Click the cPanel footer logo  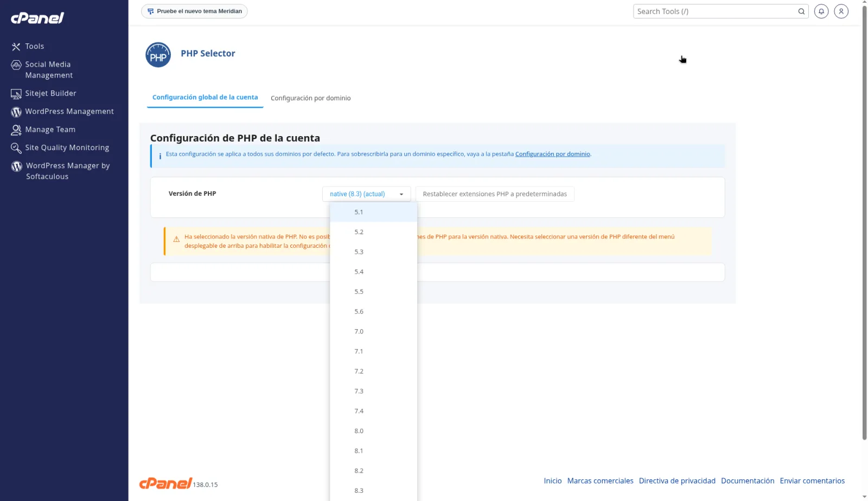pos(165,483)
